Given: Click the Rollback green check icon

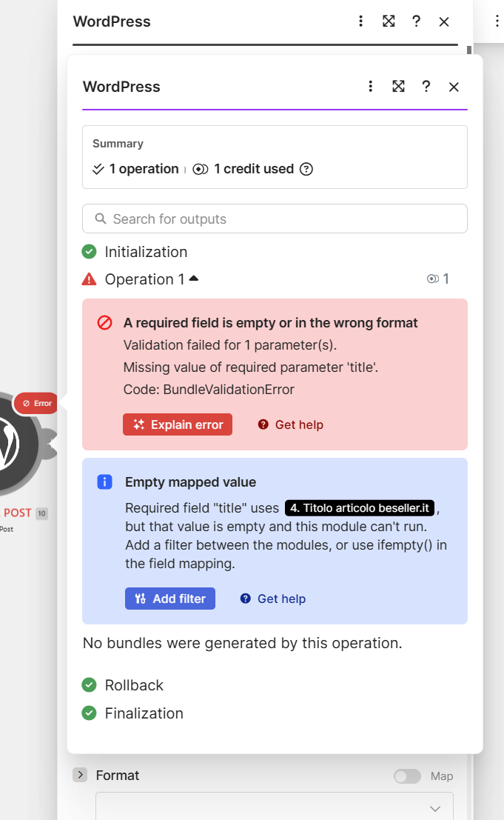Looking at the screenshot, I should click(x=90, y=684).
